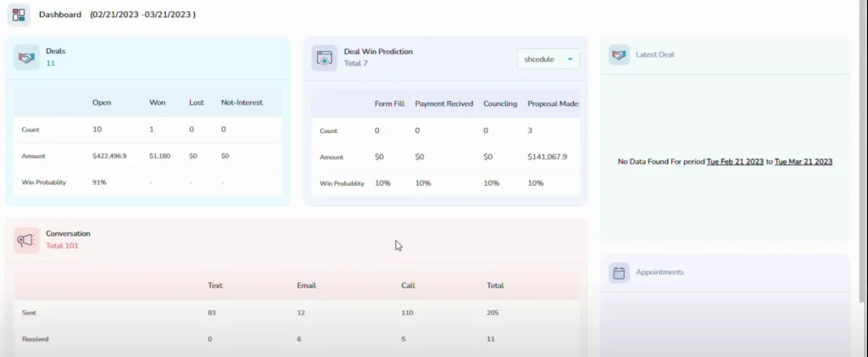Viewport: 868px width, 357px height.
Task: Click the Appointments panel title
Action: [x=659, y=272]
